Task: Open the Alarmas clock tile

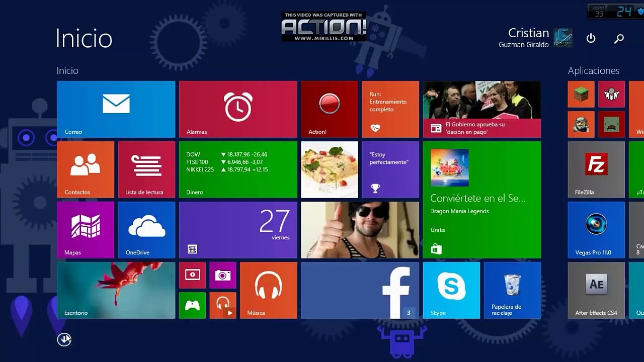Action: pos(238,109)
